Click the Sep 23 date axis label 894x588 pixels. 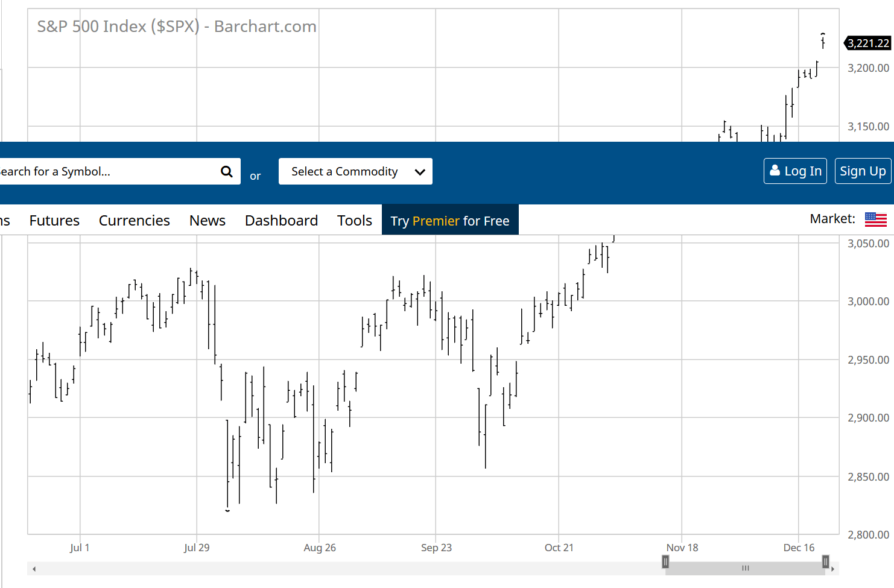436,548
